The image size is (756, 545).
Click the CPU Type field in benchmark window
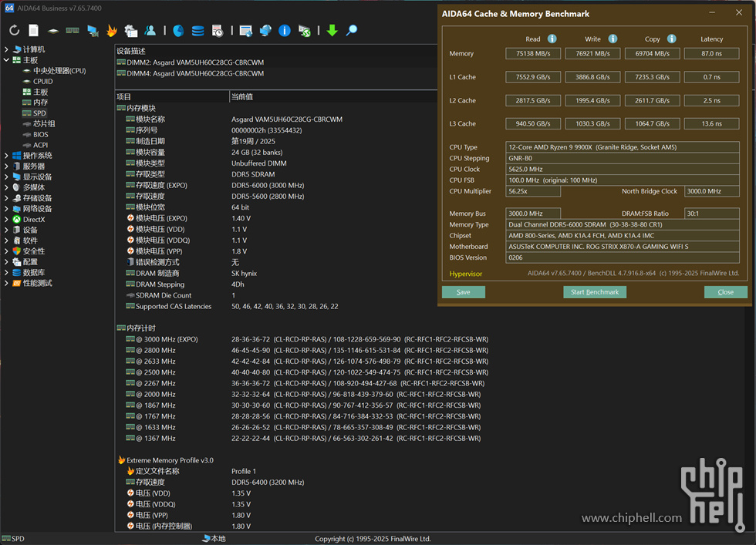click(x=622, y=147)
